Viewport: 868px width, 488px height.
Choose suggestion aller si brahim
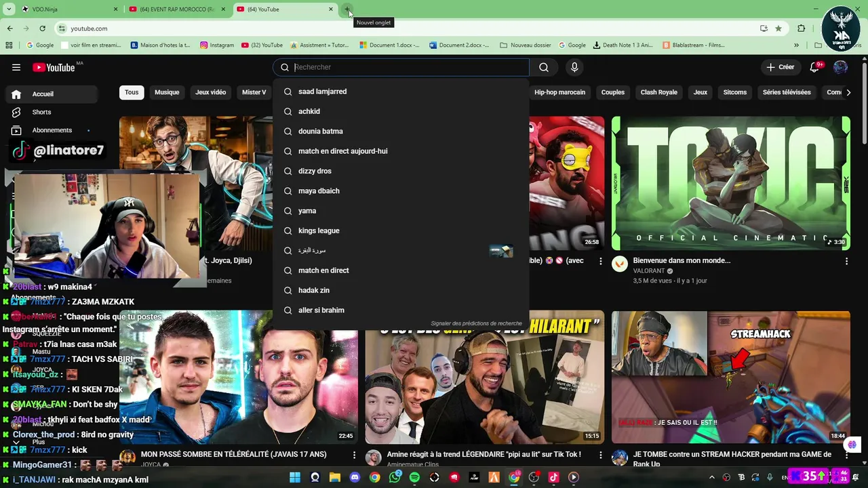pos(401,310)
